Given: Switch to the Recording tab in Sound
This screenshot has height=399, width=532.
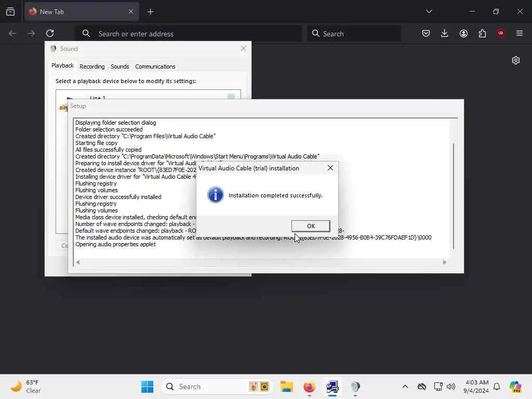Looking at the screenshot, I should (92, 66).
